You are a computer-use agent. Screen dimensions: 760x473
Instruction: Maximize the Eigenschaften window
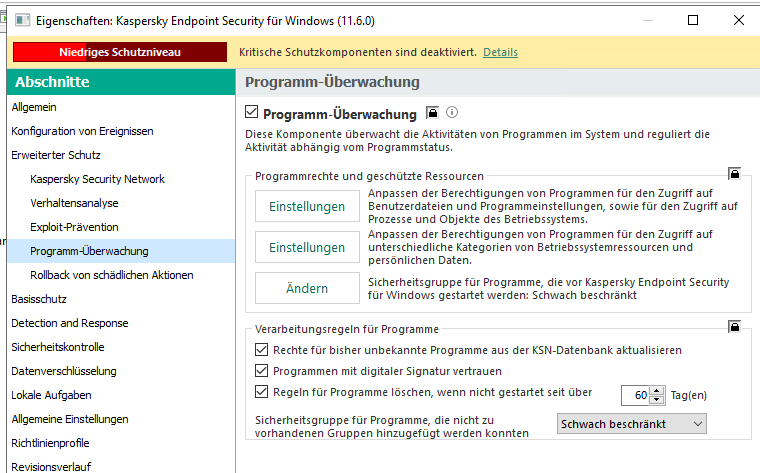pos(693,20)
